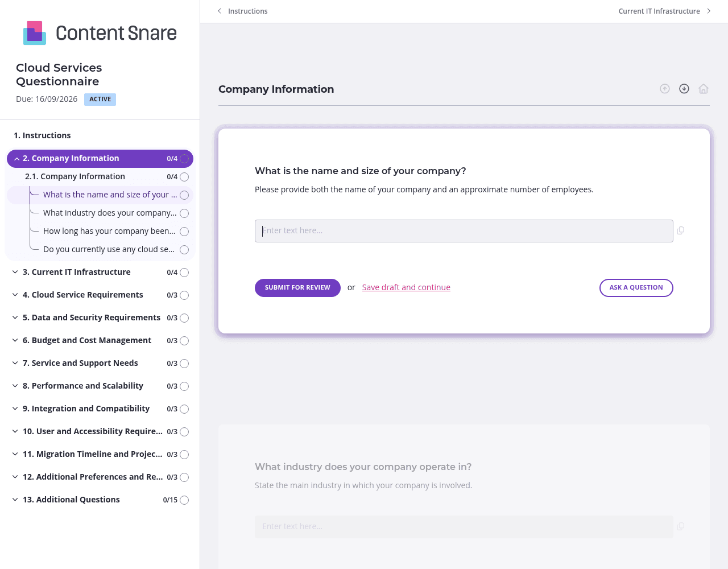Open 1. Instructions in the sidebar
Viewport: 728px width, 569px height.
click(x=42, y=135)
